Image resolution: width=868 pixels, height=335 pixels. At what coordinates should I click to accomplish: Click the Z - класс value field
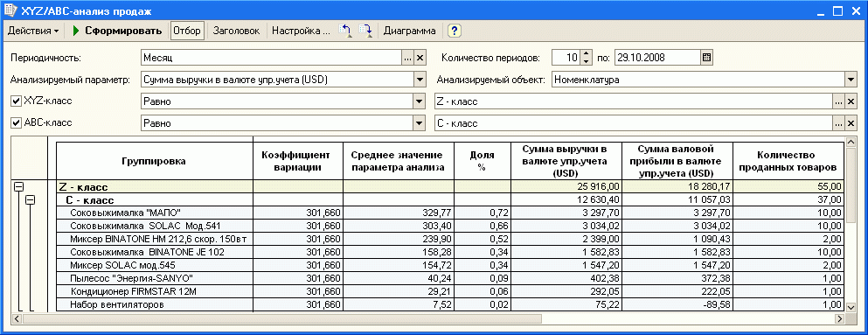click(634, 101)
